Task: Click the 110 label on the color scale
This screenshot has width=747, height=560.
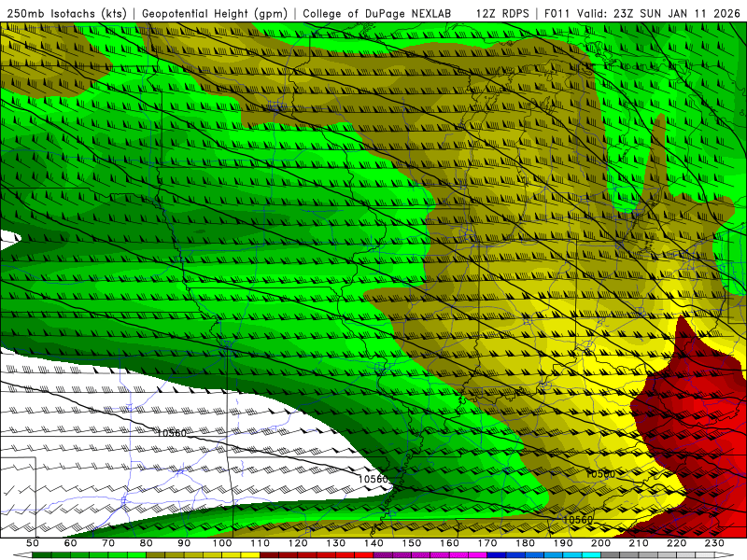Action: (261, 543)
